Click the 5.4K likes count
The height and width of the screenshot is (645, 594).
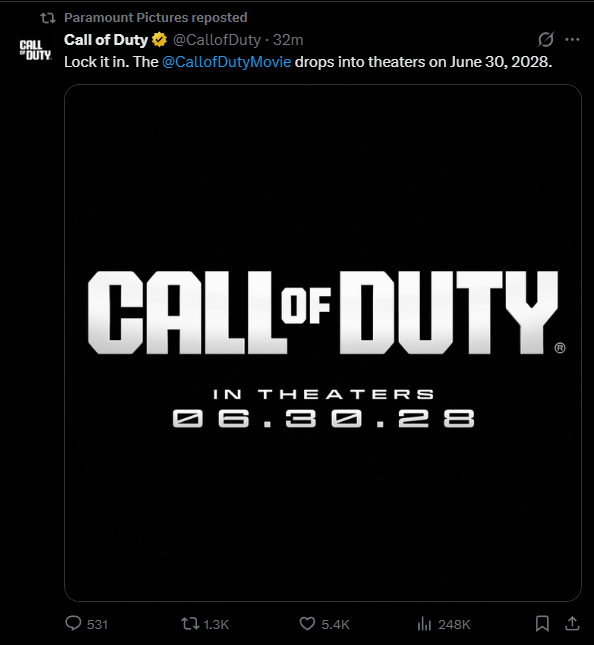[x=335, y=624]
